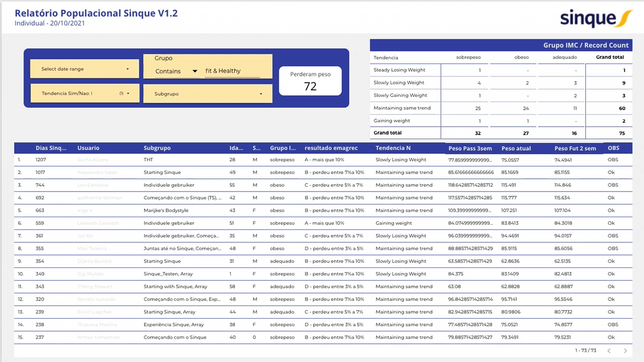644x362 pixels.
Task: Sort table by Usuario column header
Action: click(x=88, y=148)
